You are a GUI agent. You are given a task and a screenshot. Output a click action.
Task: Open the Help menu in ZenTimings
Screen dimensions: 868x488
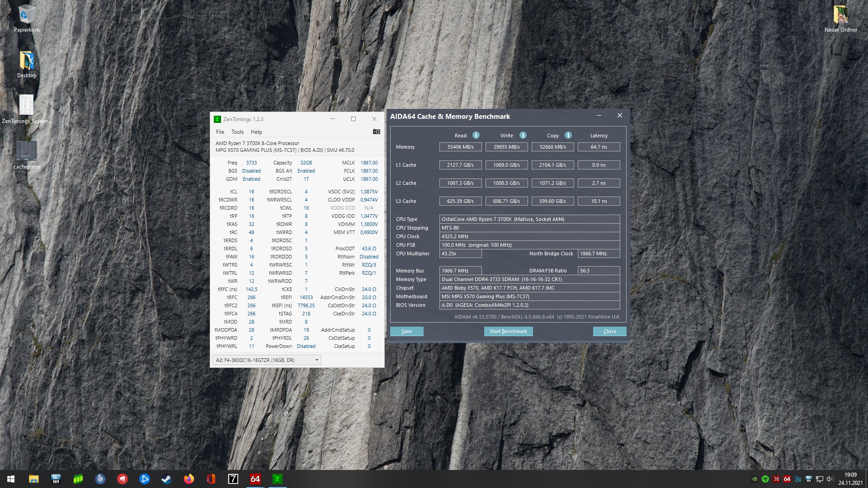coord(256,132)
